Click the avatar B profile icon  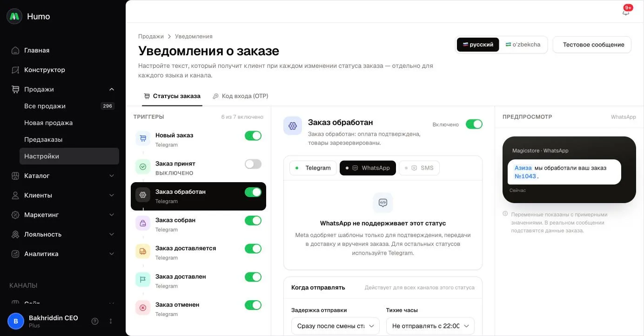coord(16,321)
